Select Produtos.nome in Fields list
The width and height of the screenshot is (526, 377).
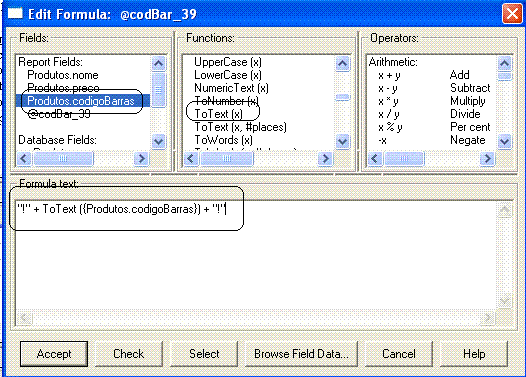(x=63, y=75)
